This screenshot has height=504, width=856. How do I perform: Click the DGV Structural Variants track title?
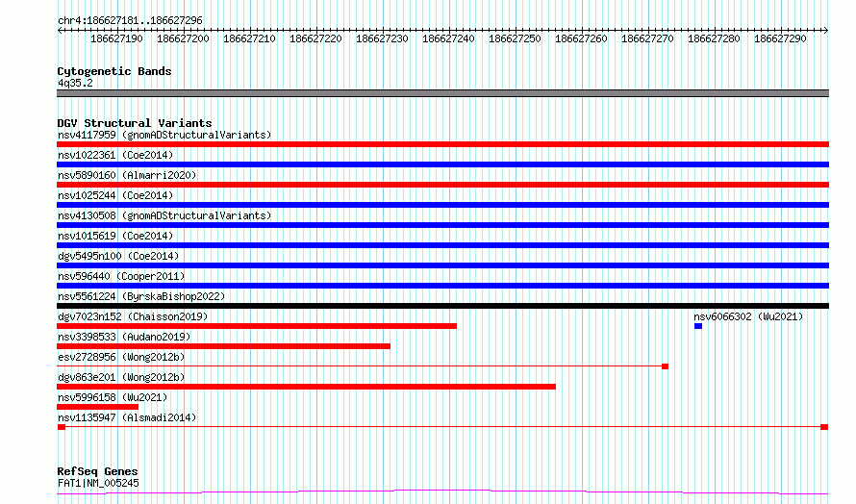click(135, 123)
